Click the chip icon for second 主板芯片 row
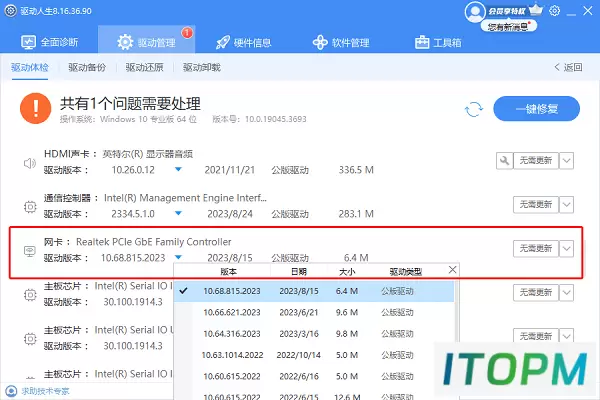Screen dimensions: 600x400 (30, 339)
